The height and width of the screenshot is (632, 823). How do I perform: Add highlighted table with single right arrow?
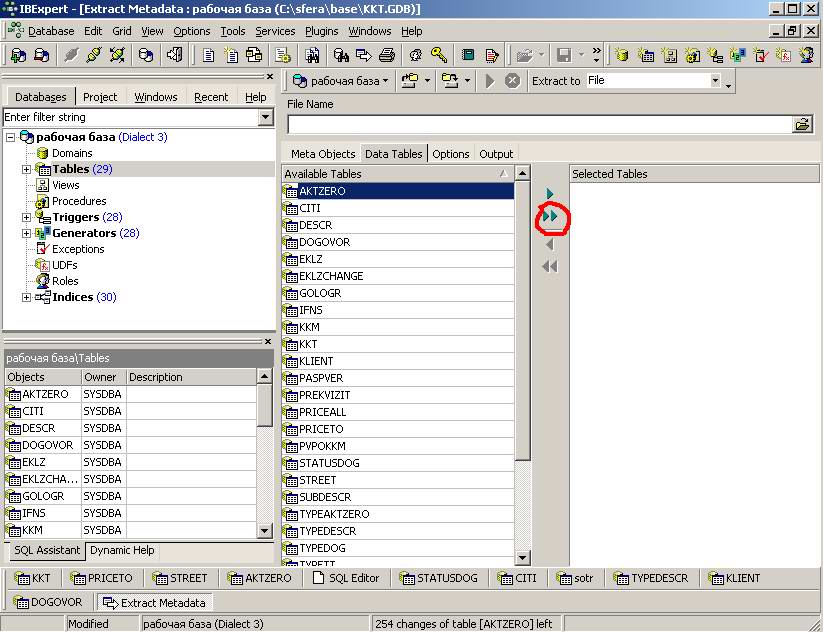[x=550, y=194]
